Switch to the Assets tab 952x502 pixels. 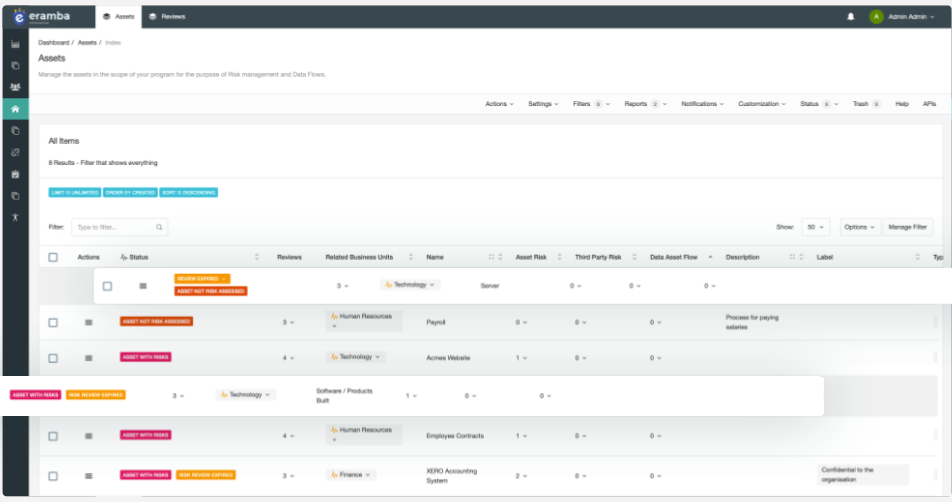pyautogui.click(x=118, y=16)
